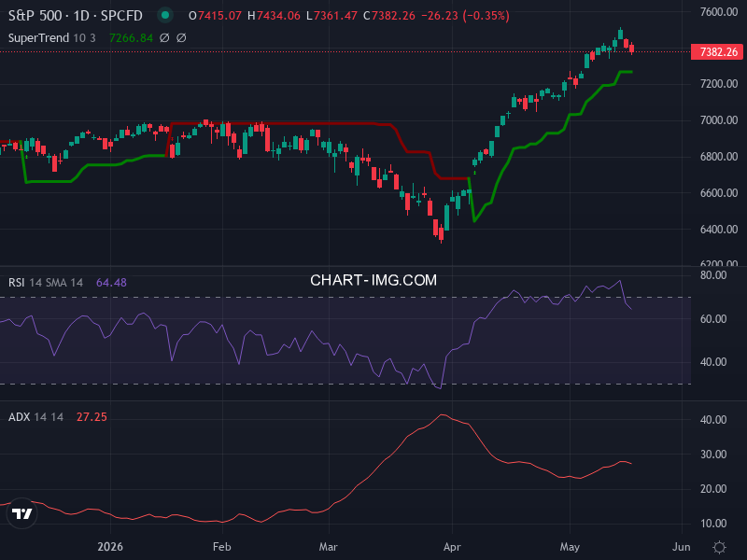
Task: Click the ADX 10.00 scale label
Action: pos(713,524)
